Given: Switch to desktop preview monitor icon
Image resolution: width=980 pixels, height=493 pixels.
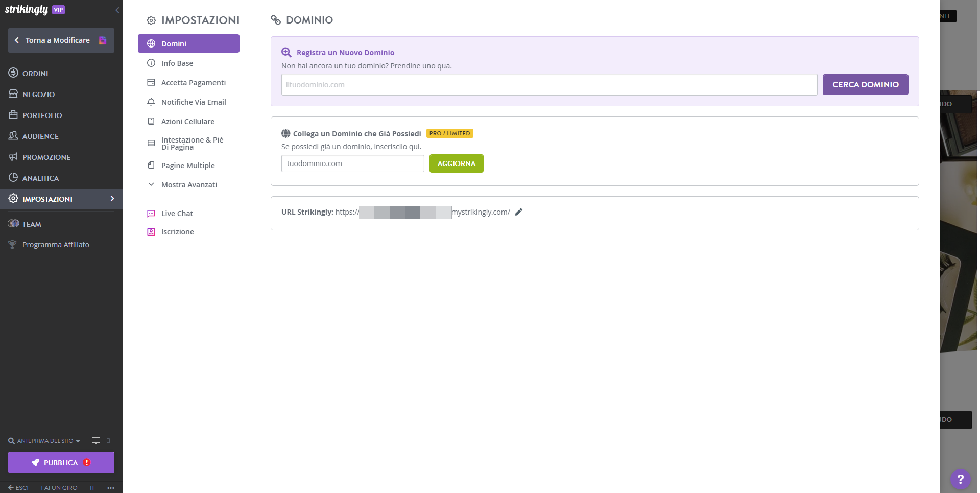Looking at the screenshot, I should 95,441.
